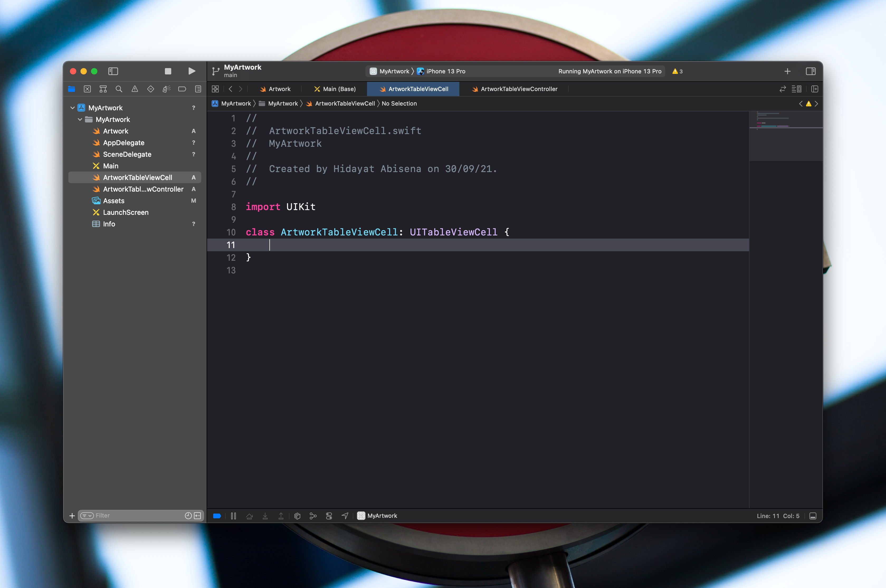
Task: Step out in the debug bar
Action: pos(281,516)
